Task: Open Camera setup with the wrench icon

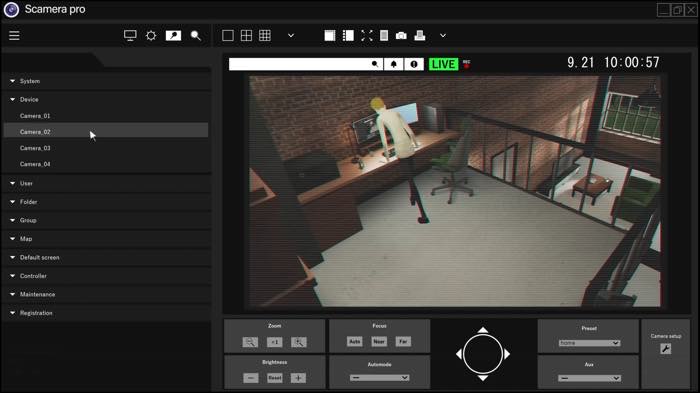Action: (x=666, y=349)
